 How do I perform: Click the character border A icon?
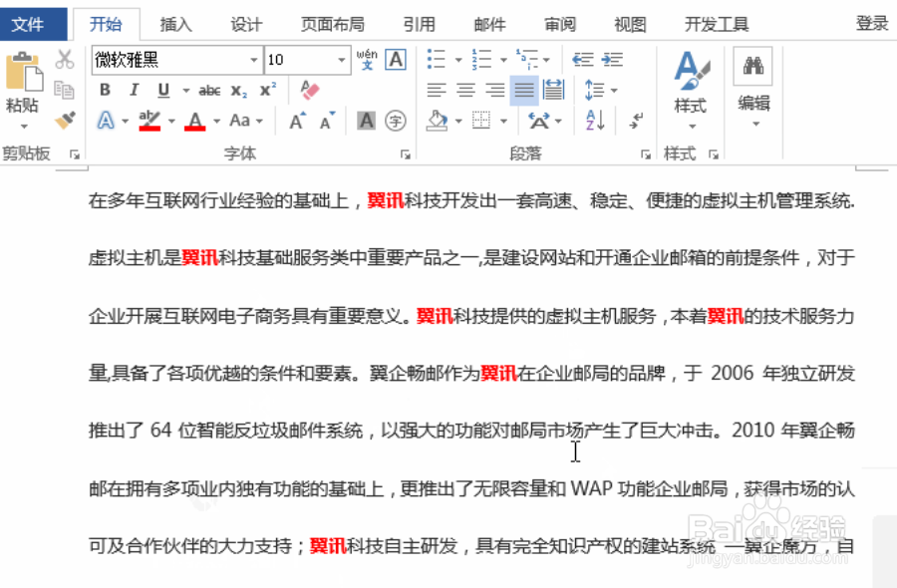pyautogui.click(x=396, y=60)
